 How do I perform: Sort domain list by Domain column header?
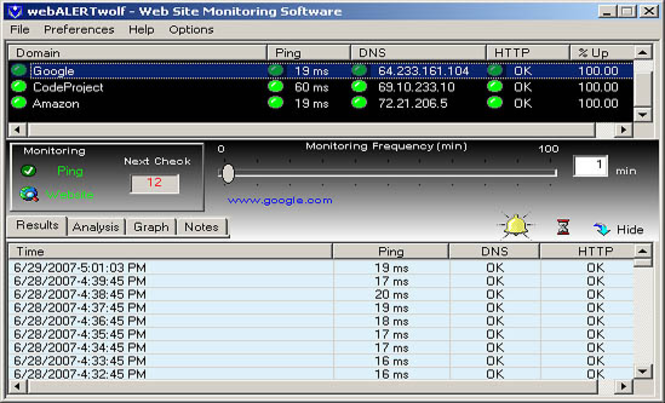[138, 53]
